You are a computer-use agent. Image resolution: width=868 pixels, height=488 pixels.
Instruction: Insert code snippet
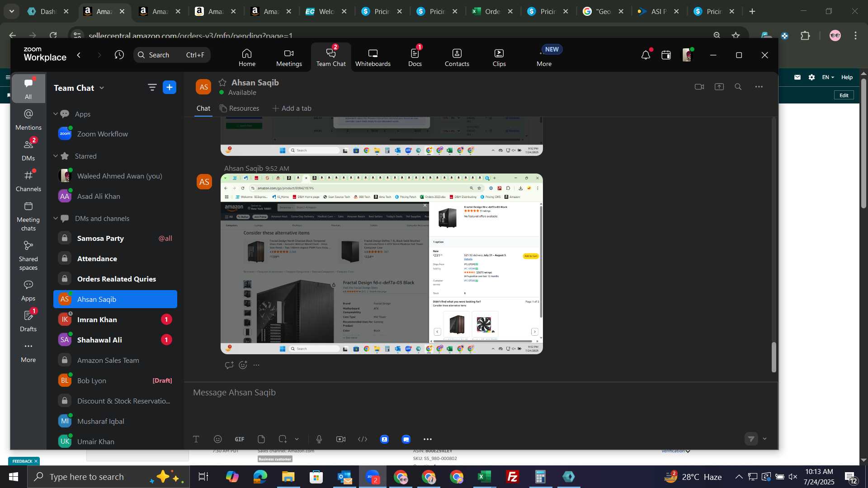pyautogui.click(x=363, y=439)
